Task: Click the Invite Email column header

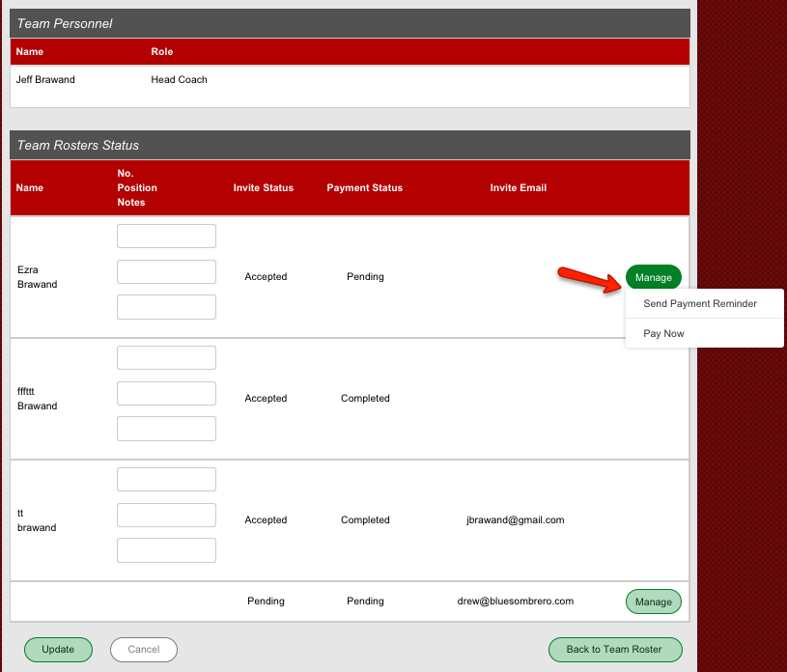Action: pyautogui.click(x=519, y=187)
